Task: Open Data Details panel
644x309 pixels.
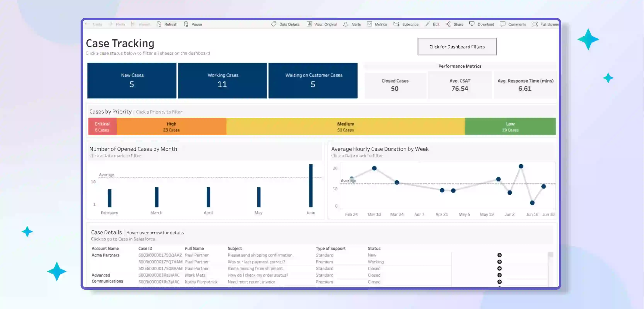Action: pos(285,24)
